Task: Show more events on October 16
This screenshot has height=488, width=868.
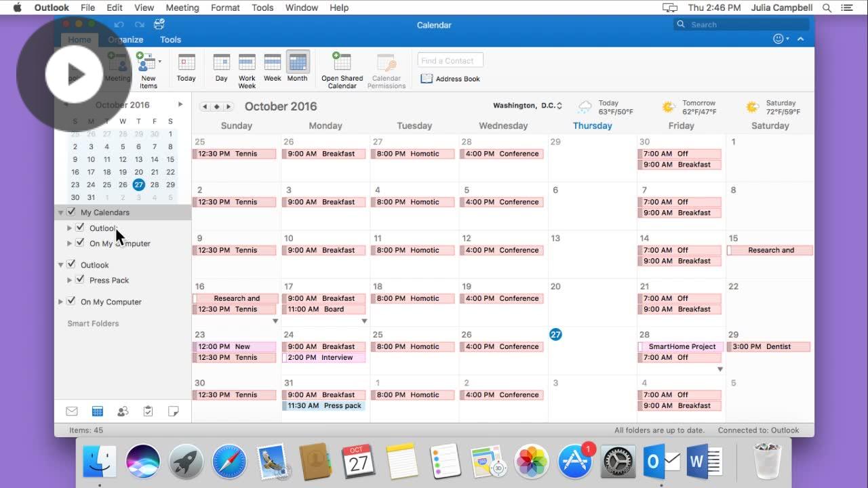Action: click(x=275, y=321)
